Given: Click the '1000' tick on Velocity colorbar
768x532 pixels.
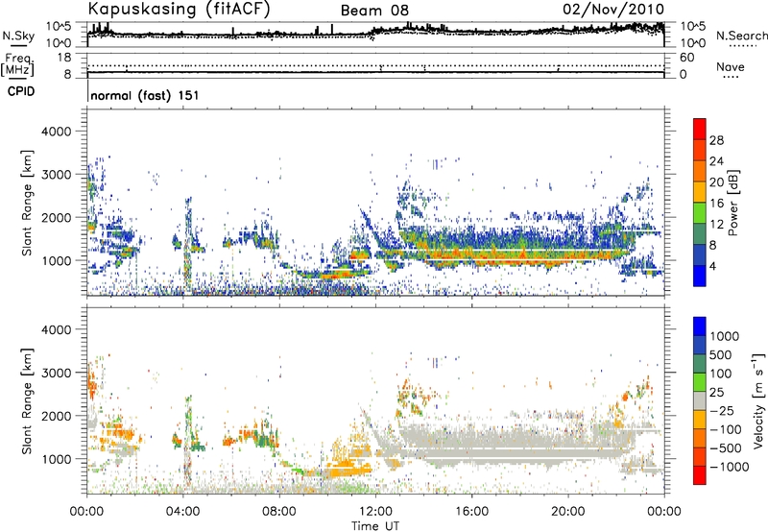Looking at the screenshot, I should [725, 336].
